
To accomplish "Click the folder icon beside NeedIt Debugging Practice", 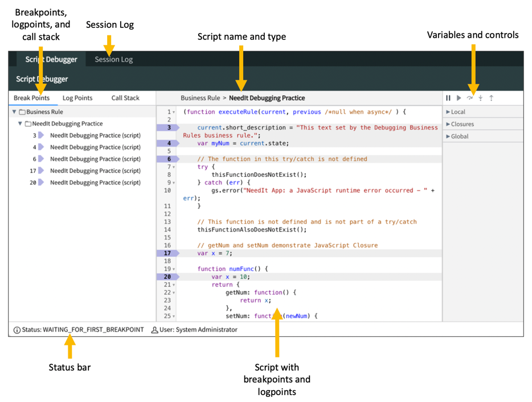I will tap(29, 123).
